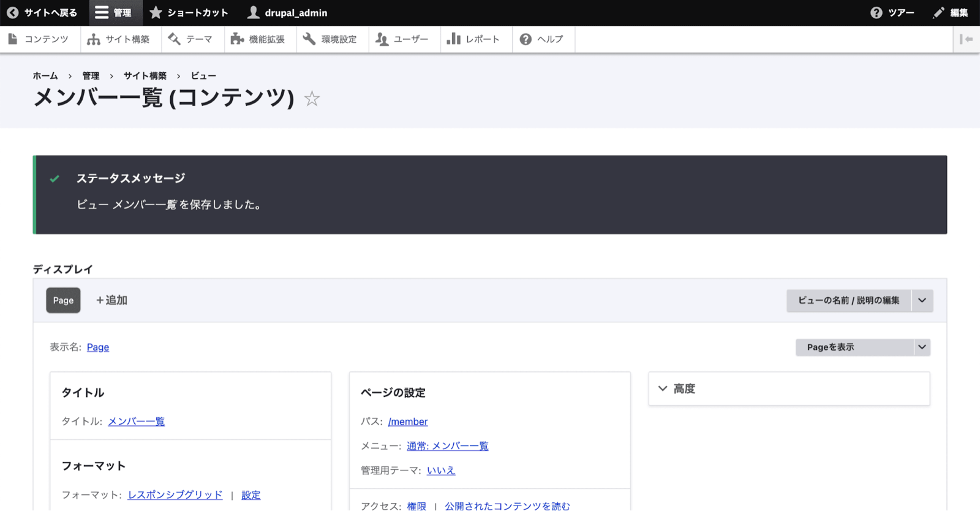Click the ページの設定 heading
The height and width of the screenshot is (511, 980).
[393, 393]
